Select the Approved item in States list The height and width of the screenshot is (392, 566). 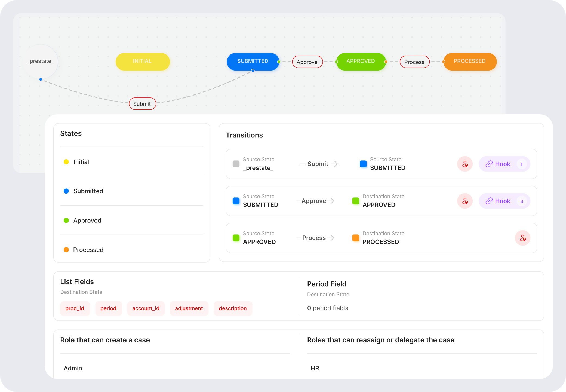click(x=87, y=220)
